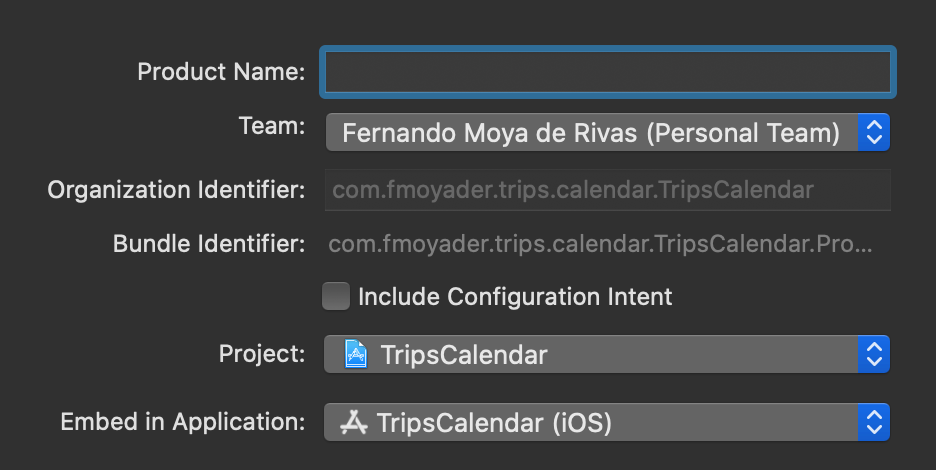
Task: Click the Project popup blue arrow control
Action: 873,354
